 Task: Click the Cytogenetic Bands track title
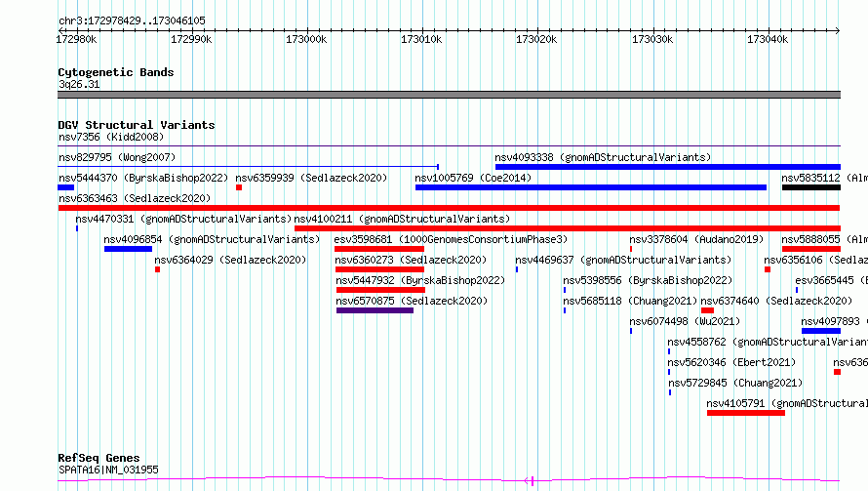(116, 72)
